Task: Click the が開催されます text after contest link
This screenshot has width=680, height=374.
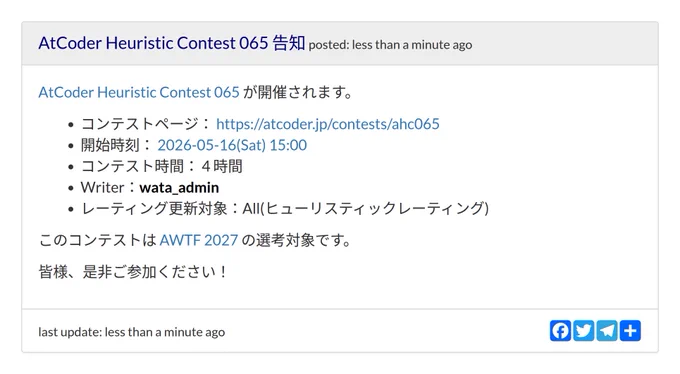Action: (x=298, y=92)
